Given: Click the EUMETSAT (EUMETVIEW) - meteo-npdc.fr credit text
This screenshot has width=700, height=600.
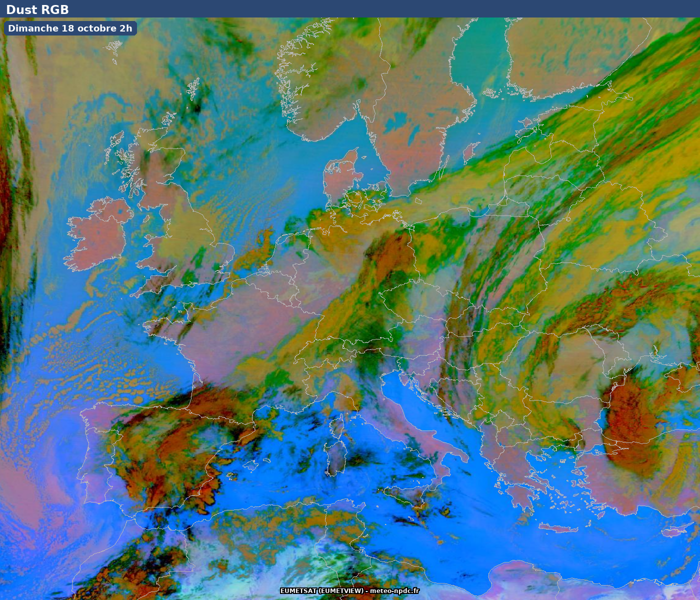Looking at the screenshot, I should coord(349,591).
